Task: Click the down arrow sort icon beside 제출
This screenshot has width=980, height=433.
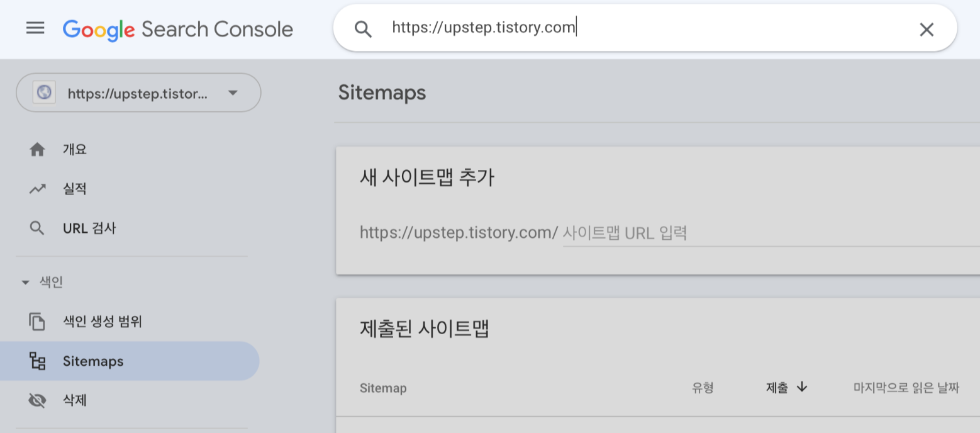Action: point(801,387)
